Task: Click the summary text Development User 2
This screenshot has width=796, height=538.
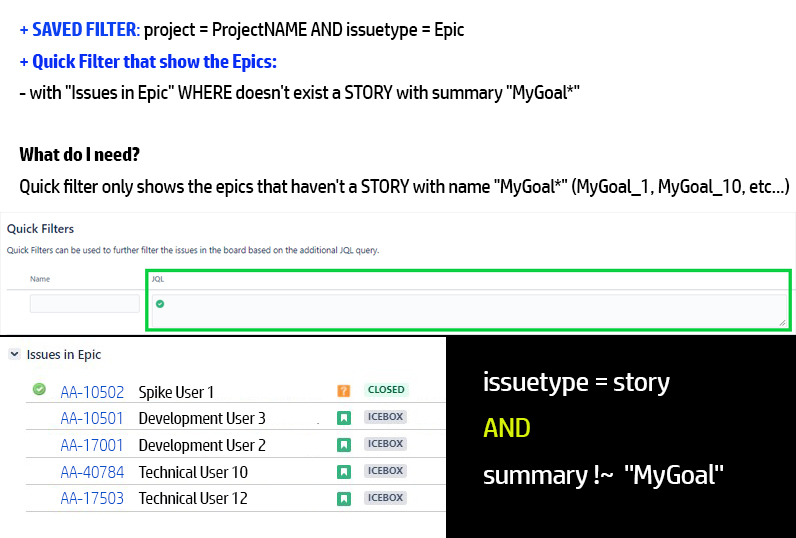Action: (202, 445)
